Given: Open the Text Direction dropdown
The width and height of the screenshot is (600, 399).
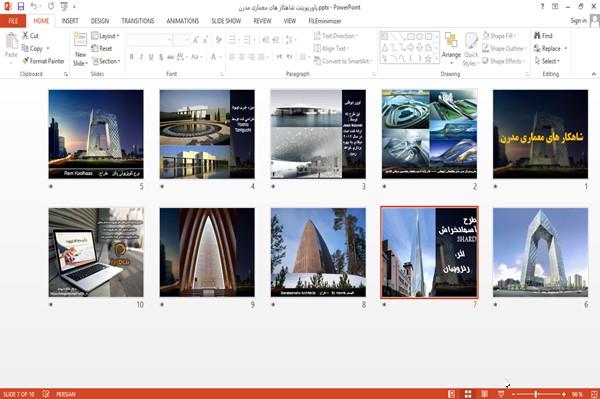Looking at the screenshot, I should click(x=336, y=36).
